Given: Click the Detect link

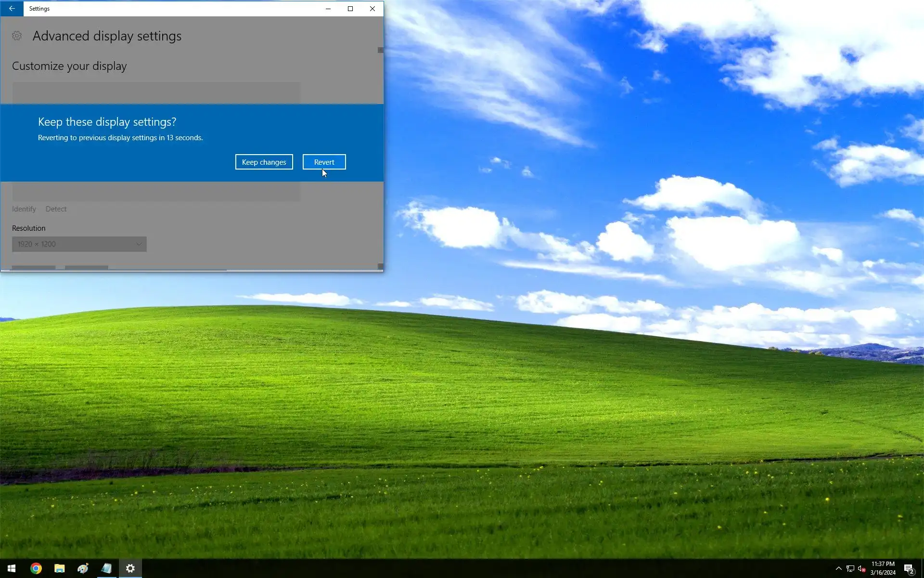Looking at the screenshot, I should pos(56,209).
